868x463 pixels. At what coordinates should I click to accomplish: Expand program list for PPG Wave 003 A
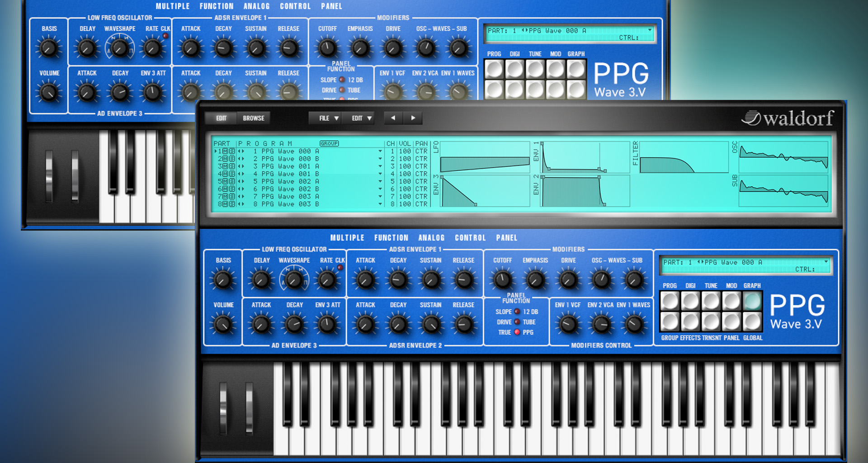[380, 197]
